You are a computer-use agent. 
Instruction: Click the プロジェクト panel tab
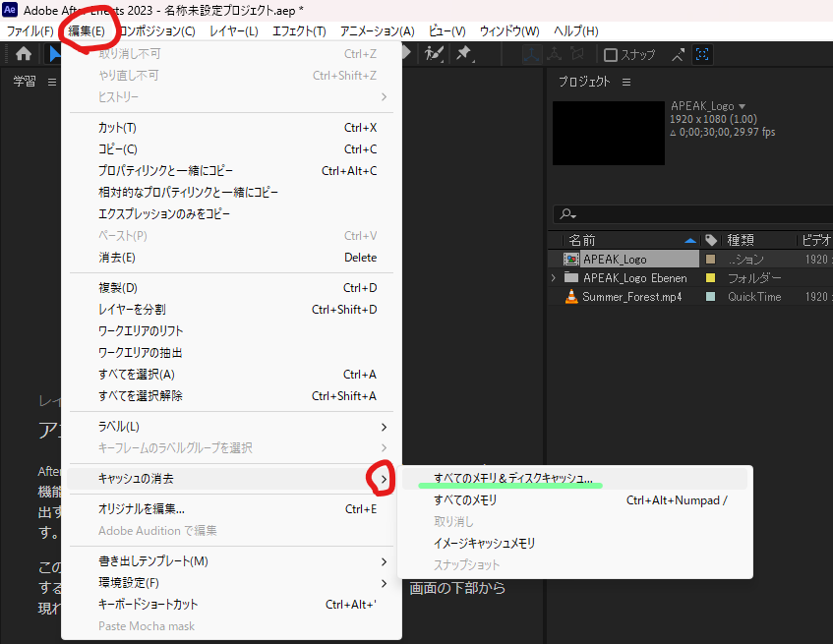584,82
